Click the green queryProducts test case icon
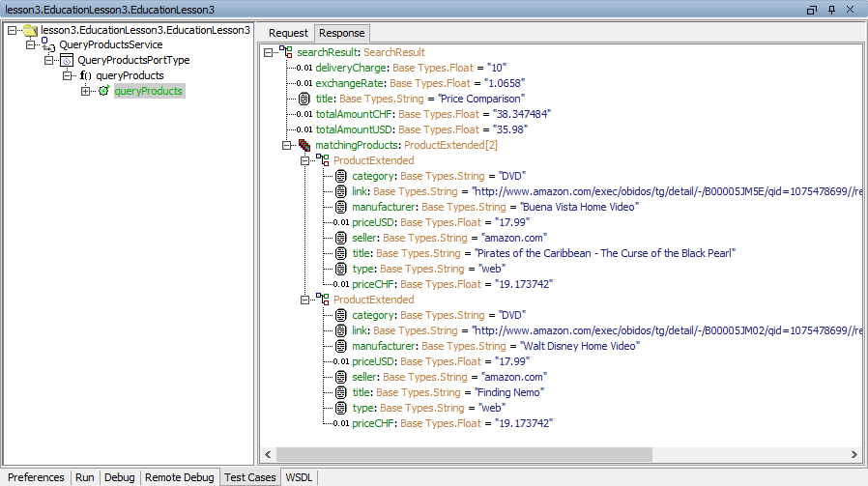The width and height of the screenshot is (868, 486). [103, 91]
